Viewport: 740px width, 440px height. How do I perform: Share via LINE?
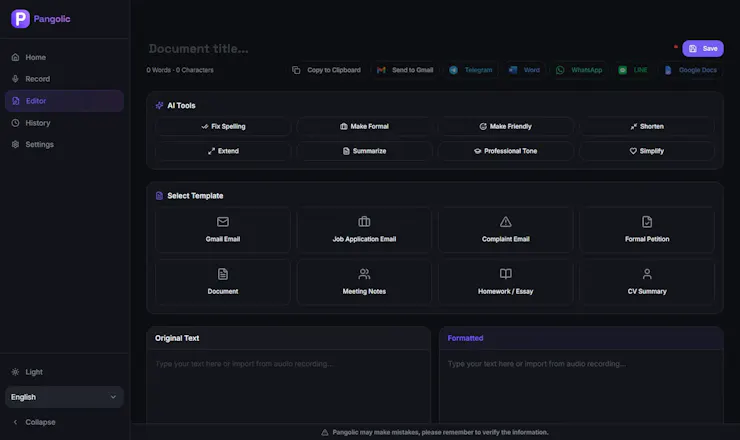point(633,70)
